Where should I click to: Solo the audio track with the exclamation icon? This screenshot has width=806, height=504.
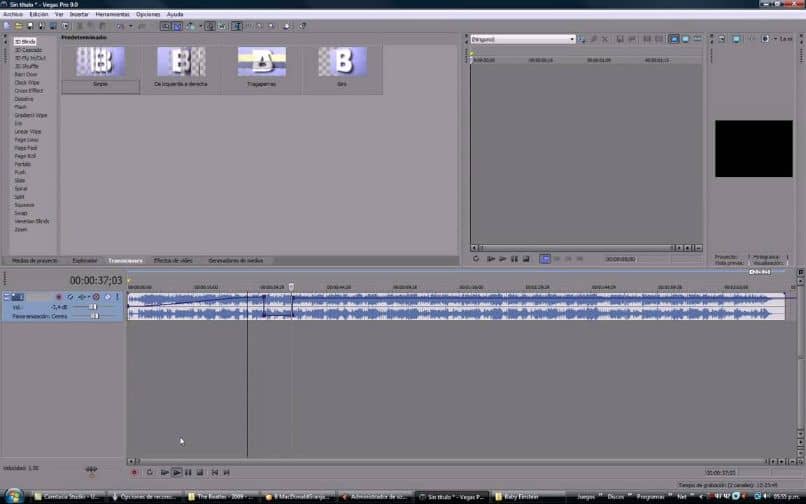[x=117, y=297]
